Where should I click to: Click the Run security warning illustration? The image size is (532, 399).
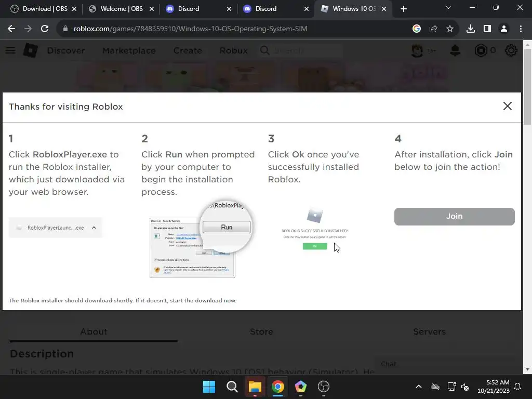point(200,238)
